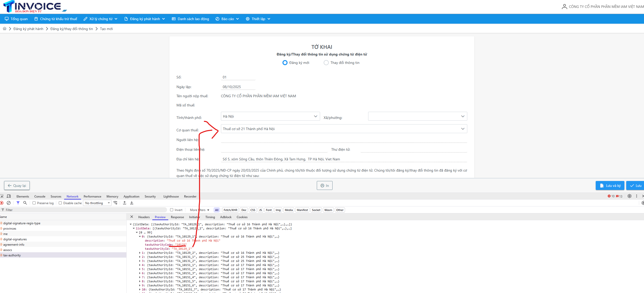Click the Ngày lập date field
The image size is (644, 293).
[x=238, y=87]
